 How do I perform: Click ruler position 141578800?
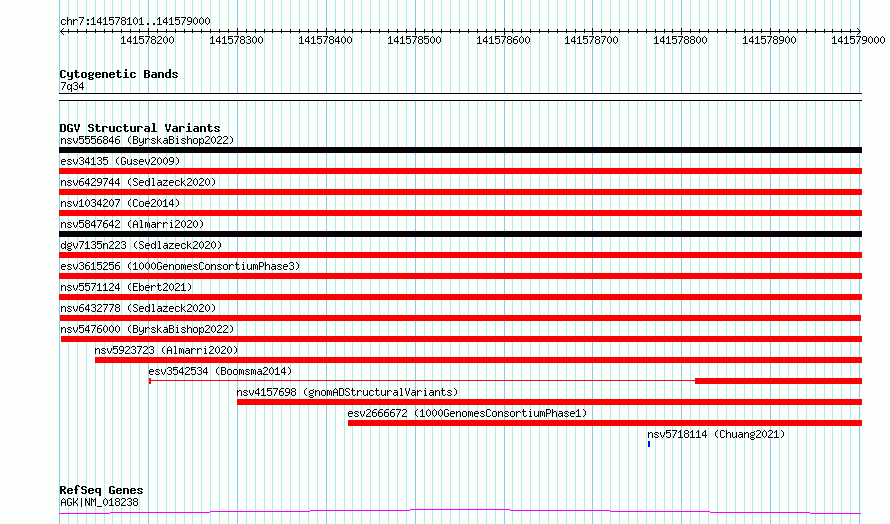click(681, 40)
